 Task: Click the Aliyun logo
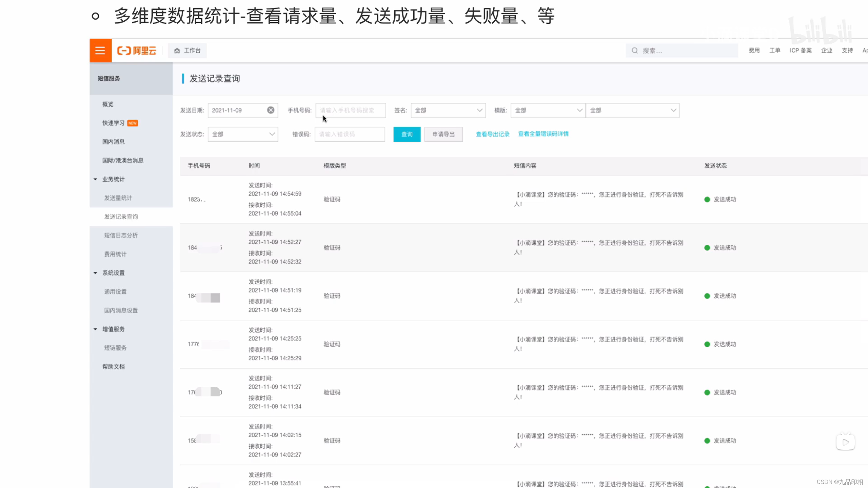(137, 50)
